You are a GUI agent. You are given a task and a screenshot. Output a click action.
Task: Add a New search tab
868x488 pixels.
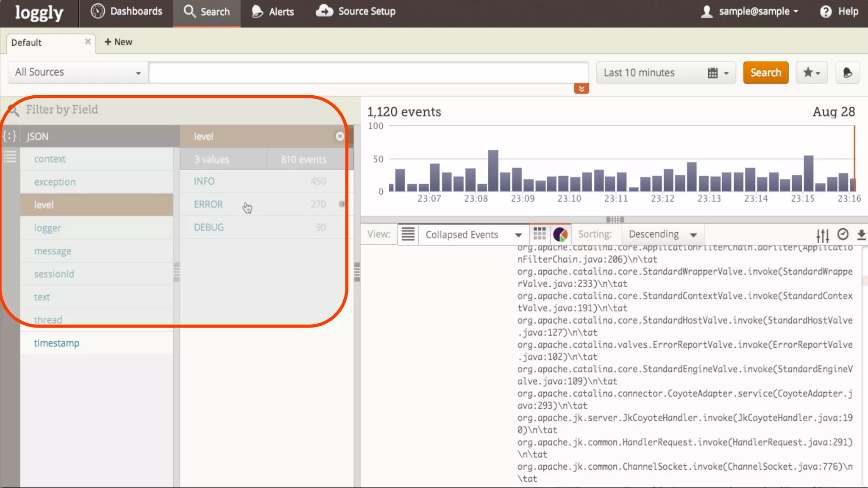pos(118,42)
